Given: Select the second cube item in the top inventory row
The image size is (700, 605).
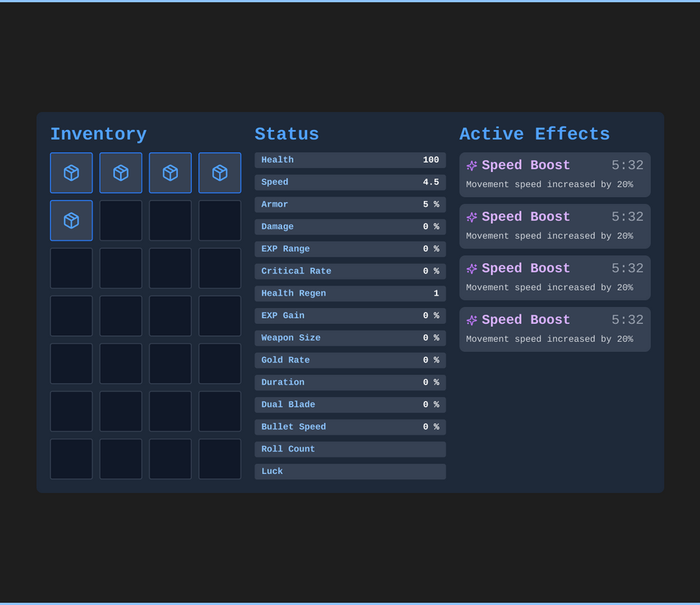Looking at the screenshot, I should 121,173.
